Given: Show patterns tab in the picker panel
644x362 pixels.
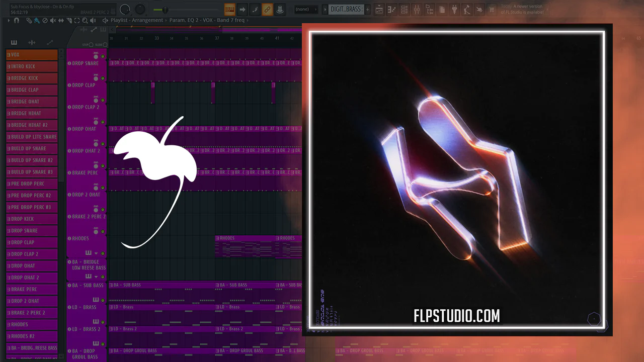Looking at the screenshot, I should pyautogui.click(x=14, y=43).
